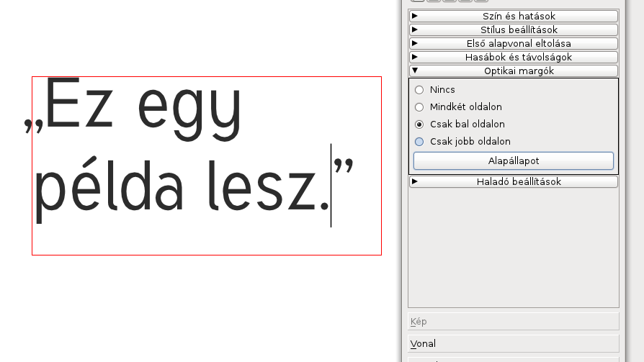This screenshot has width=644, height=362.
Task: Select the Mindkét oldalon radio button
Action: tap(419, 107)
